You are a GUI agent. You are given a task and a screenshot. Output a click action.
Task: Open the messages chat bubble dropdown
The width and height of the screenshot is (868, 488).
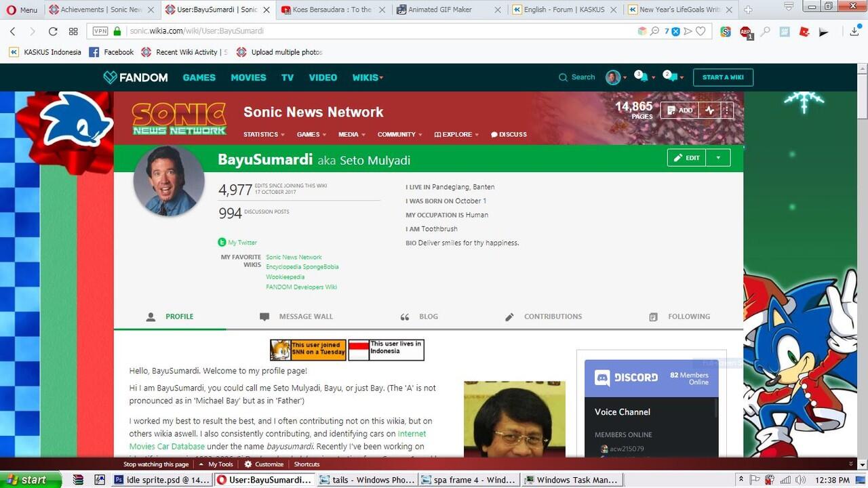673,77
